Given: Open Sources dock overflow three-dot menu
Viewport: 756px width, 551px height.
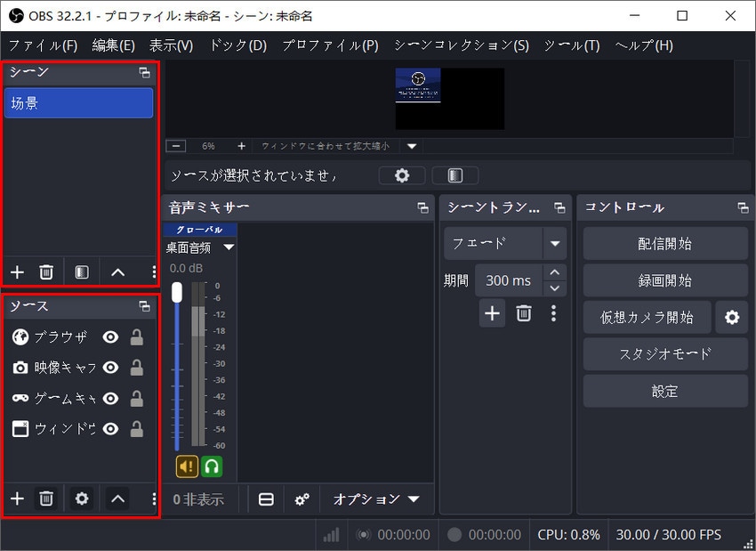Looking at the screenshot, I should point(154,498).
